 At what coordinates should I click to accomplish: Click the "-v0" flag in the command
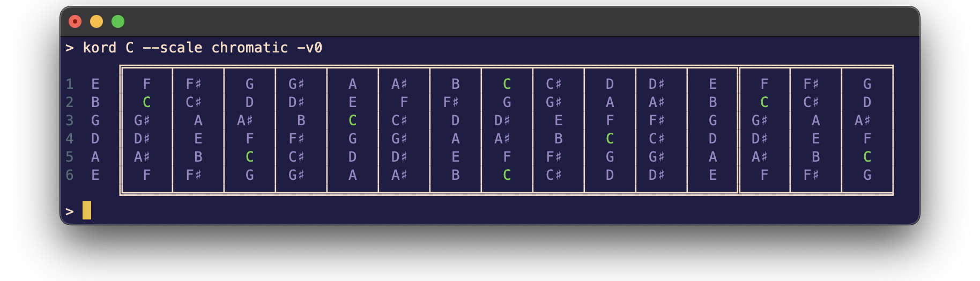click(x=310, y=48)
